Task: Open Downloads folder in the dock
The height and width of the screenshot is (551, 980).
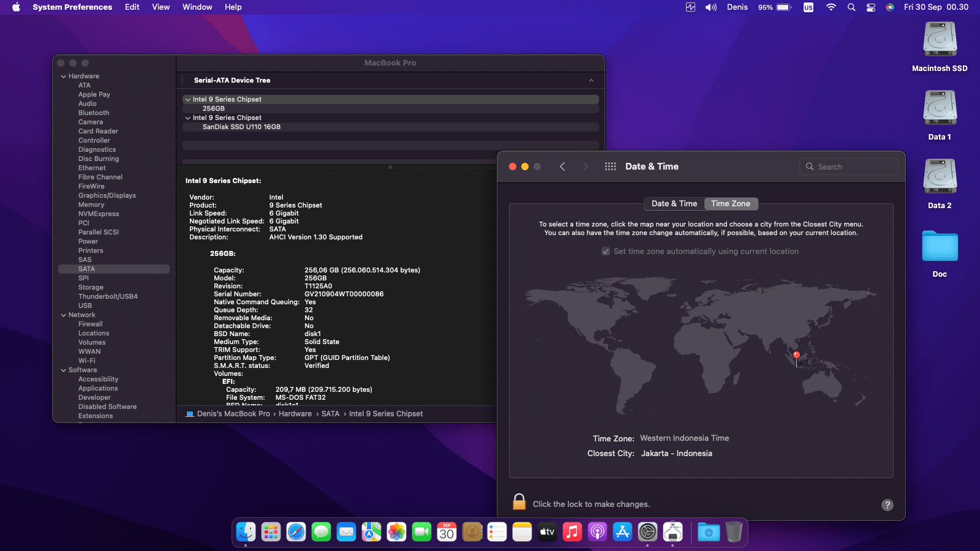Action: click(709, 531)
